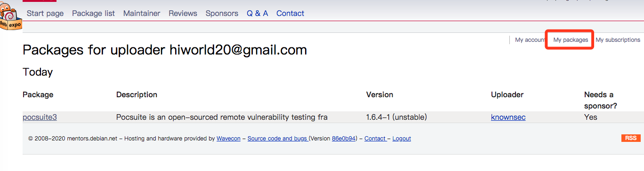
Task: Click the Package column header
Action: tap(38, 94)
